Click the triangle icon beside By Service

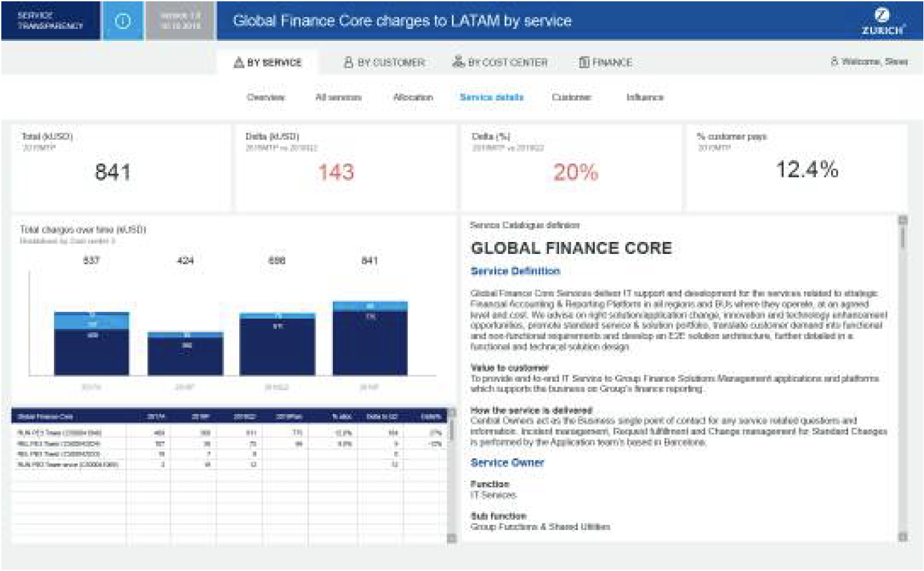click(x=239, y=63)
